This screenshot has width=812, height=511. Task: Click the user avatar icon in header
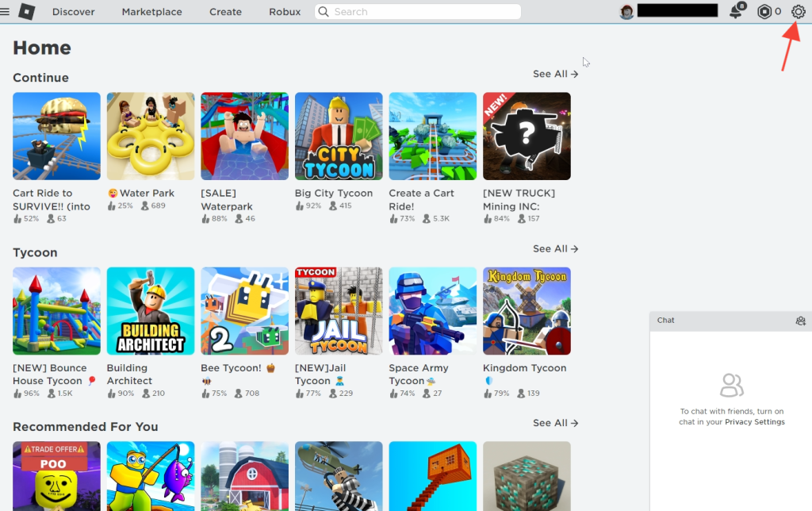click(626, 11)
